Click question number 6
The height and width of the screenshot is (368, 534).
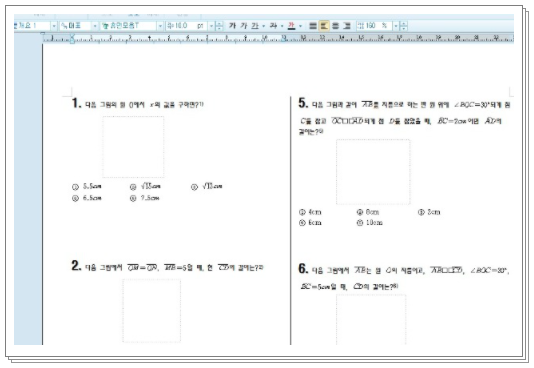303,269
